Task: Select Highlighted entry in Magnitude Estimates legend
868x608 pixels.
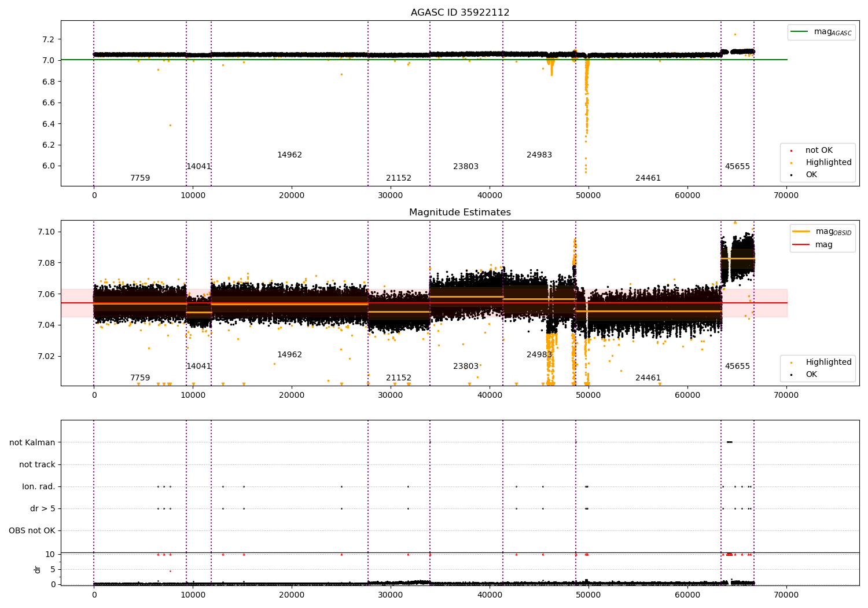Action: tap(829, 362)
